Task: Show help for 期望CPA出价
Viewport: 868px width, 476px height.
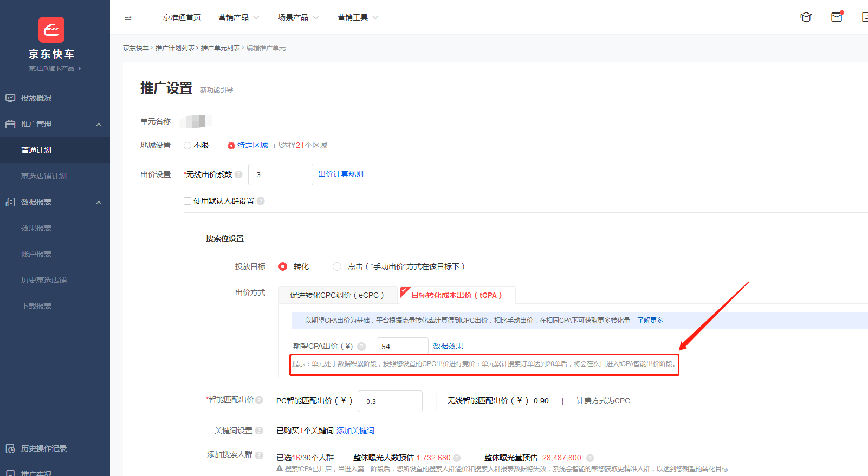Action: tap(361, 347)
